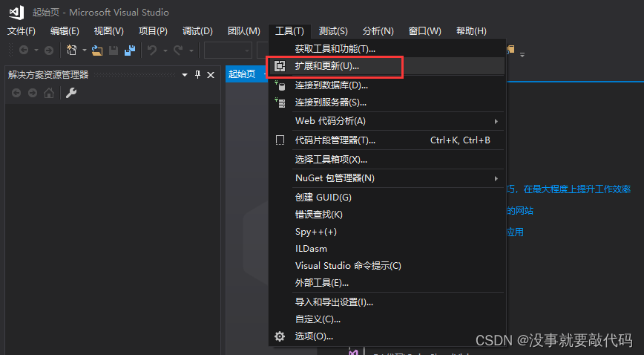Open the 文件(F) menu
Image resolution: width=644 pixels, height=355 pixels.
(22, 31)
